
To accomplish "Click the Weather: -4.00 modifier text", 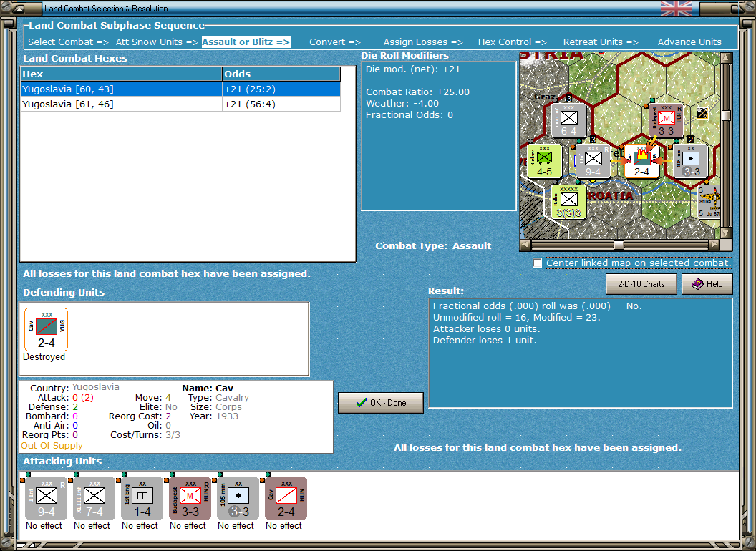I will tap(402, 104).
